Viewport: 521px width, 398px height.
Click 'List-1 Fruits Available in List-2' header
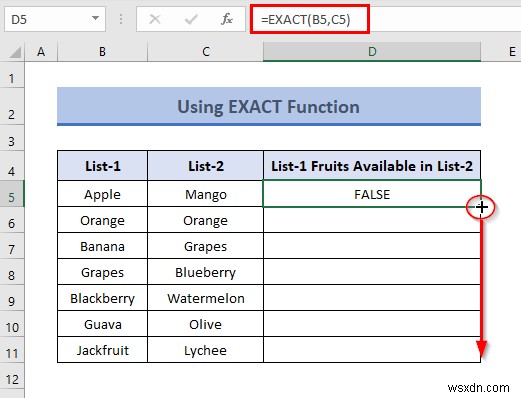coord(372,166)
